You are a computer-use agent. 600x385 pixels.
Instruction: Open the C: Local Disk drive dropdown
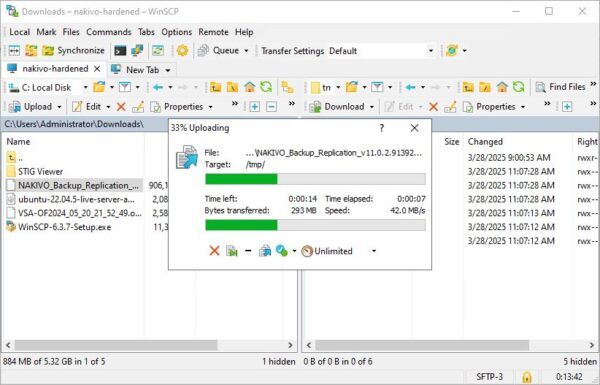click(48, 87)
